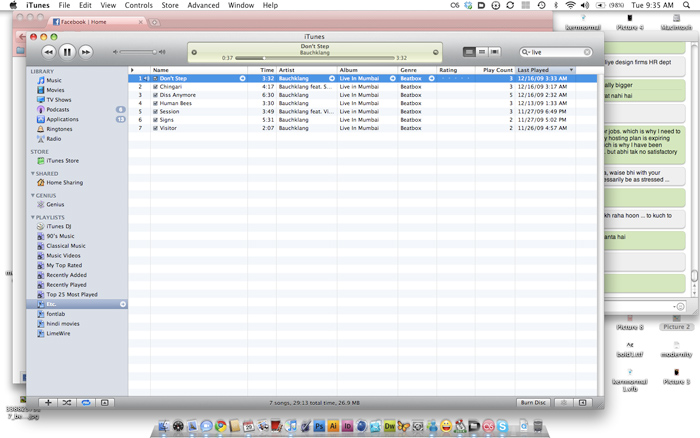This screenshot has height=438, width=700.
Task: Show the Genius sidebar button
Action: tap(583, 403)
